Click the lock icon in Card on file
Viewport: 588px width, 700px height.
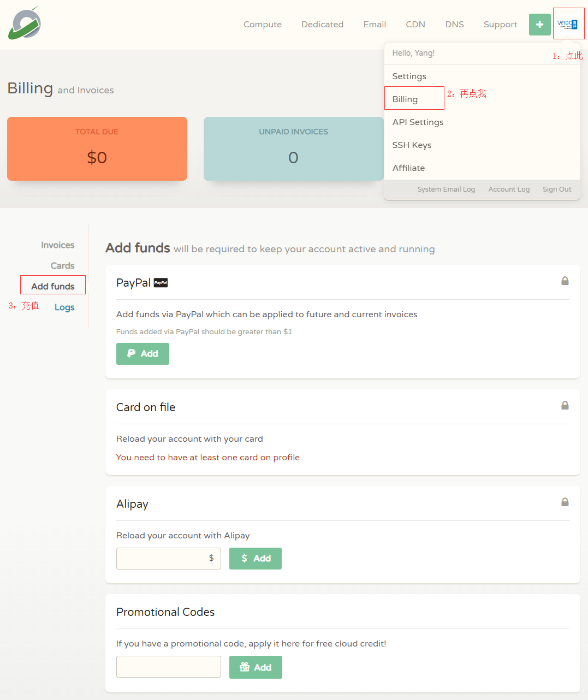(565, 406)
